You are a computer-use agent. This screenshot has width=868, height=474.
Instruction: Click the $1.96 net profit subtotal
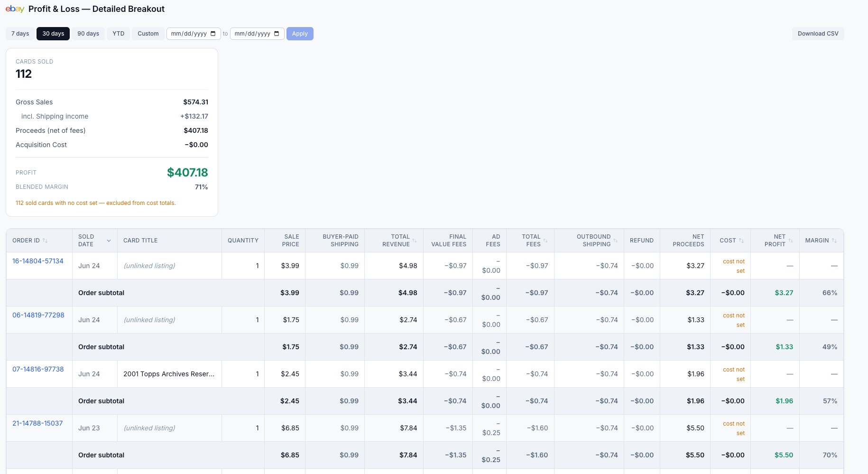[785, 401]
